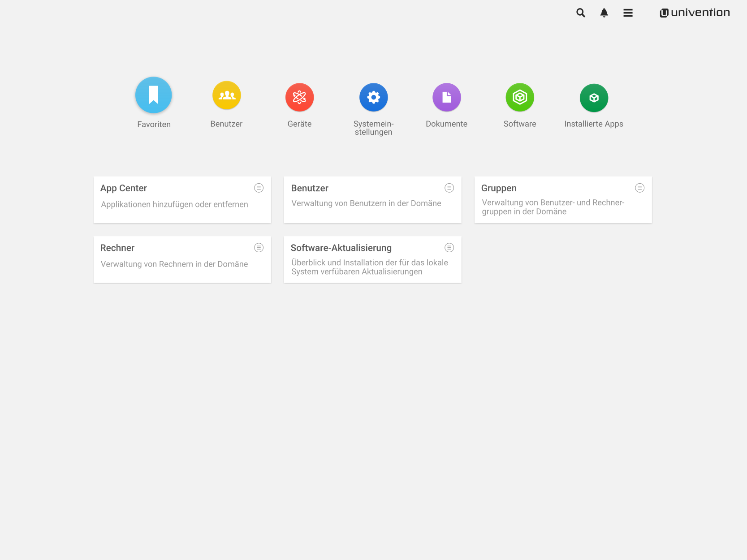This screenshot has width=747, height=560.
Task: Open the Rechner module tile
Action: click(x=175, y=260)
